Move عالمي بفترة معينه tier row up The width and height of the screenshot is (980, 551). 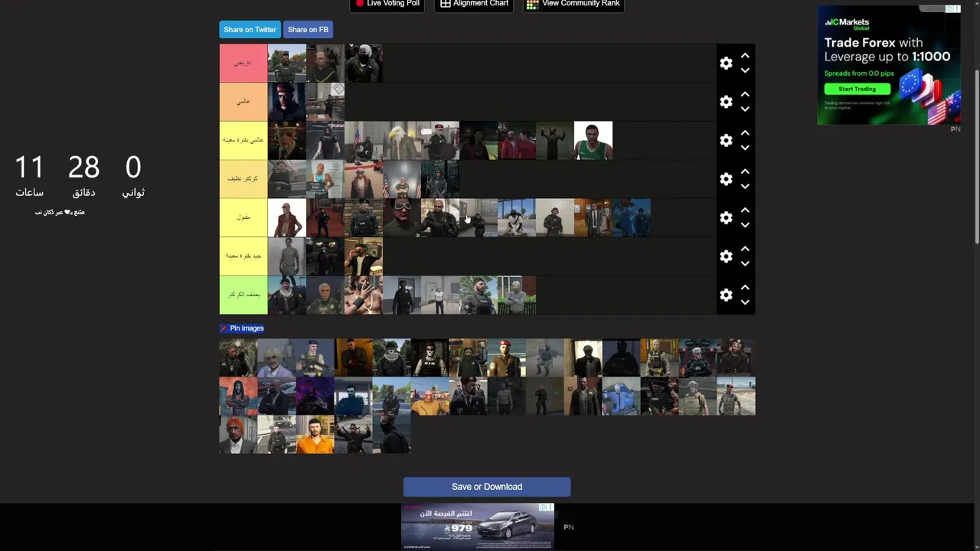tap(745, 133)
